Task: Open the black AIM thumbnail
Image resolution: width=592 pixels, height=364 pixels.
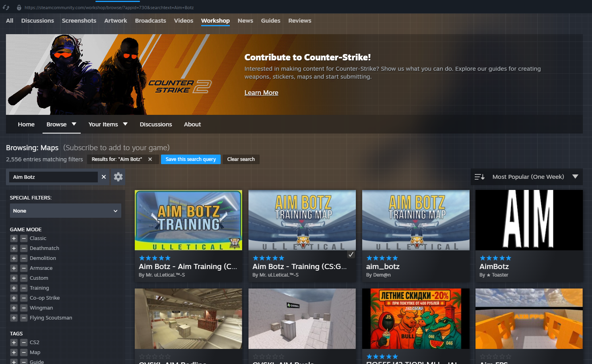Action: tap(529, 220)
